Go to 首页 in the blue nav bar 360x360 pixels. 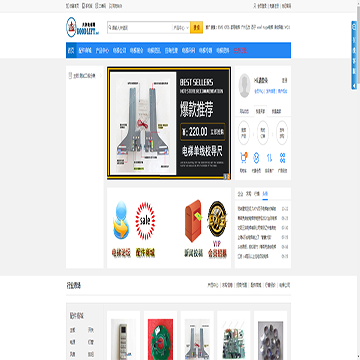71,51
